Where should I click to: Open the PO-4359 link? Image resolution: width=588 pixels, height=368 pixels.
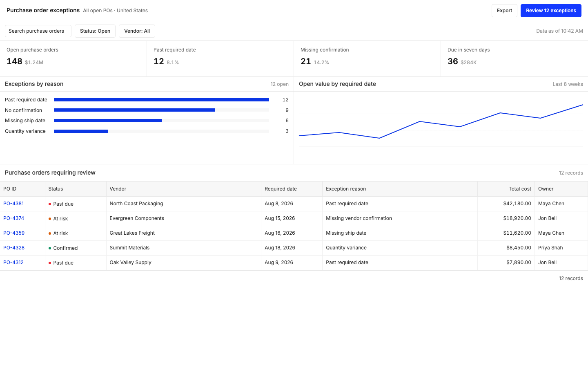click(14, 233)
